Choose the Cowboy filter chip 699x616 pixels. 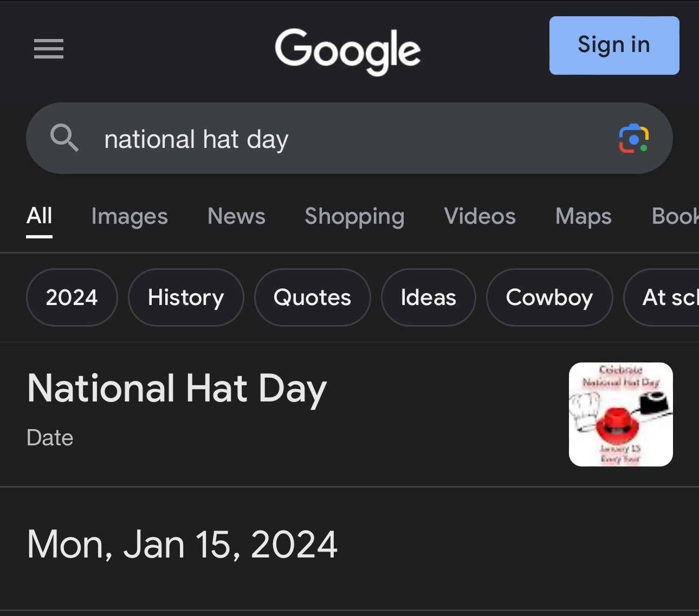[x=549, y=297]
